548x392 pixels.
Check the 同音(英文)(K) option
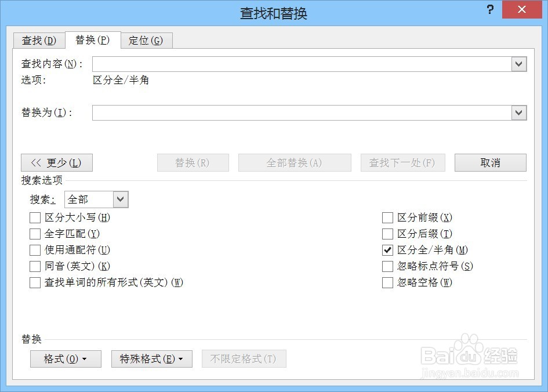(x=35, y=266)
